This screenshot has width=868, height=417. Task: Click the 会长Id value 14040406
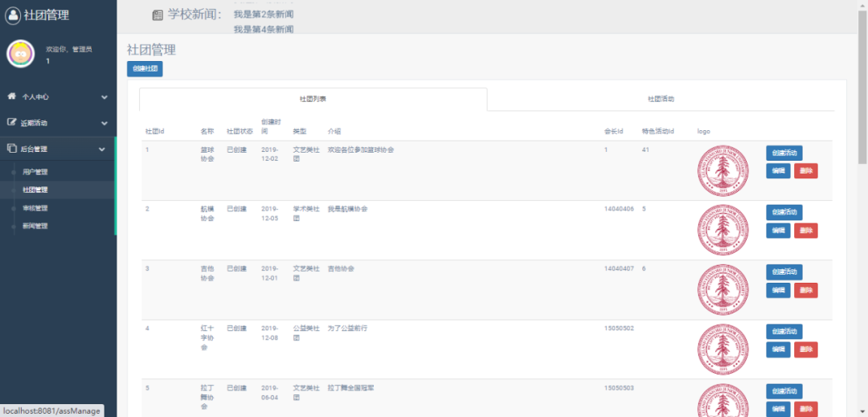(620, 209)
